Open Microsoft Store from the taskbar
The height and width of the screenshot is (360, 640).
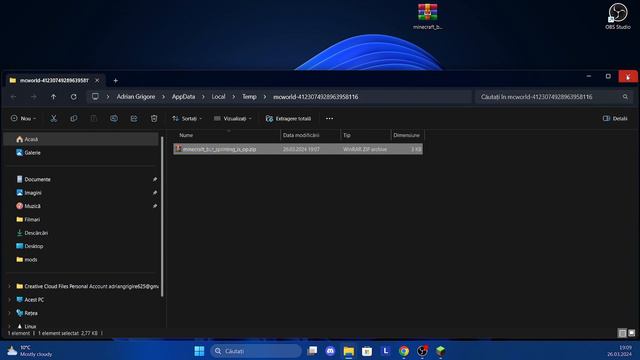click(367, 351)
